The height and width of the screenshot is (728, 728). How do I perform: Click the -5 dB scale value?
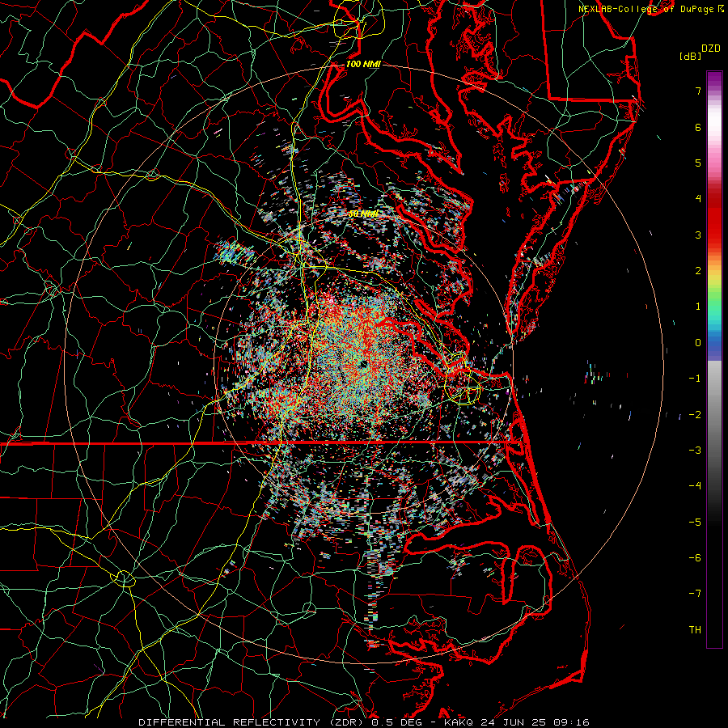click(x=695, y=522)
